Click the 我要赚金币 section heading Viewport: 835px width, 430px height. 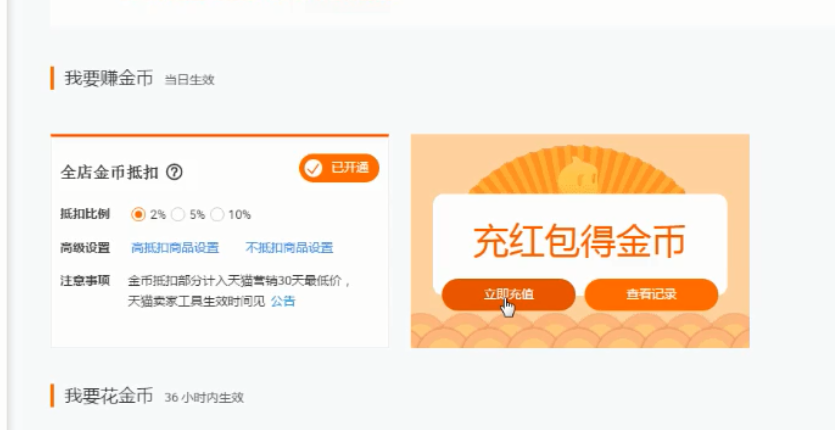click(x=109, y=78)
